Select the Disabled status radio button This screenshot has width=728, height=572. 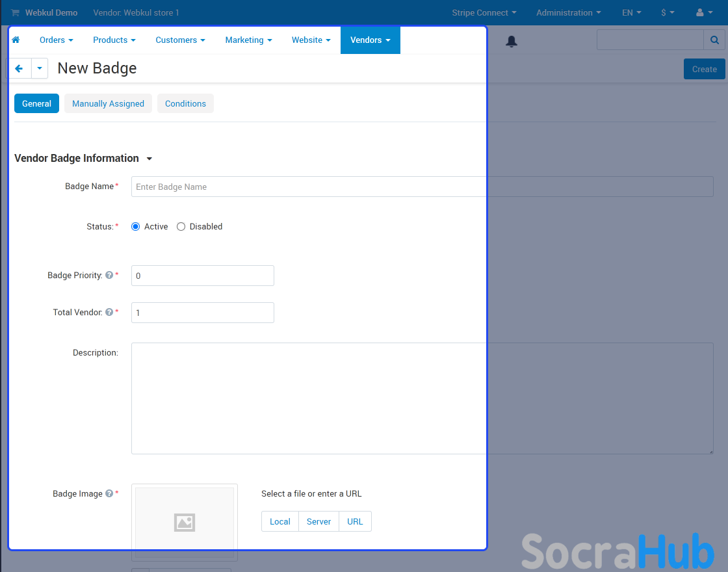(x=181, y=227)
